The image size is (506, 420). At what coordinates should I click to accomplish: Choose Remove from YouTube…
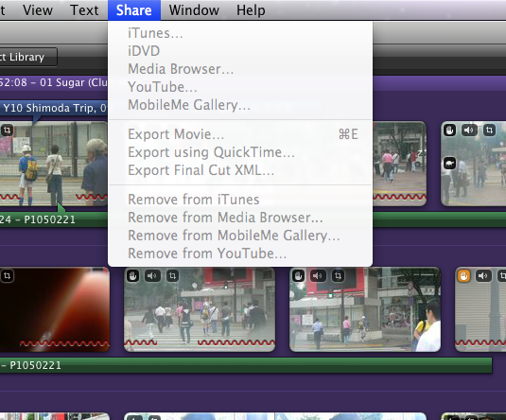point(240,254)
